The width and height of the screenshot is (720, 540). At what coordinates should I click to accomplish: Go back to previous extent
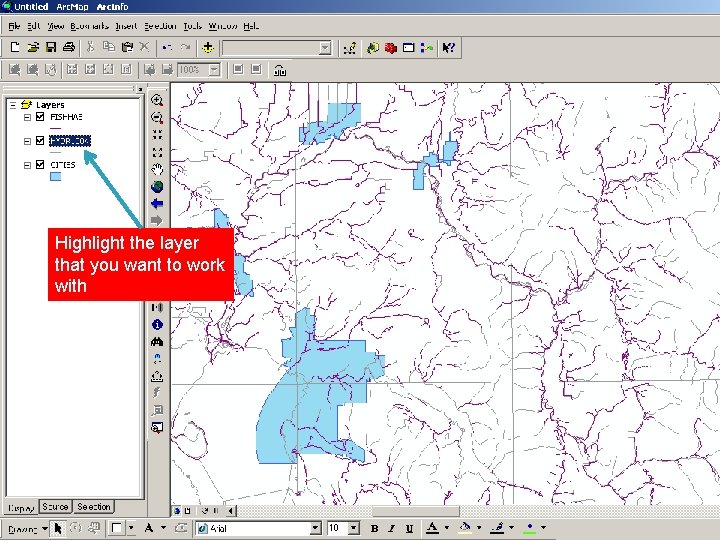[157, 203]
